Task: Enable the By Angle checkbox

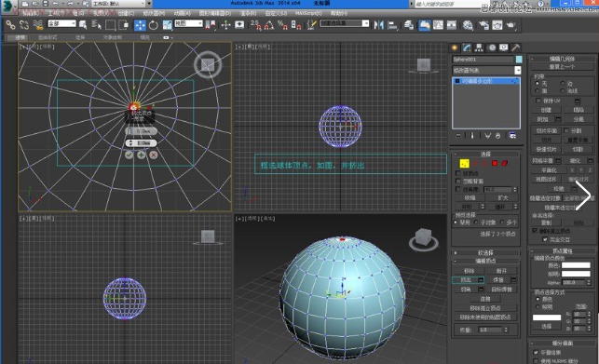Action: 458,189
